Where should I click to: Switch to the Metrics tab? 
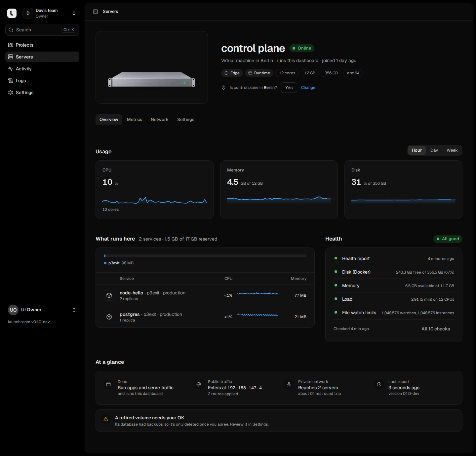pyautogui.click(x=135, y=120)
